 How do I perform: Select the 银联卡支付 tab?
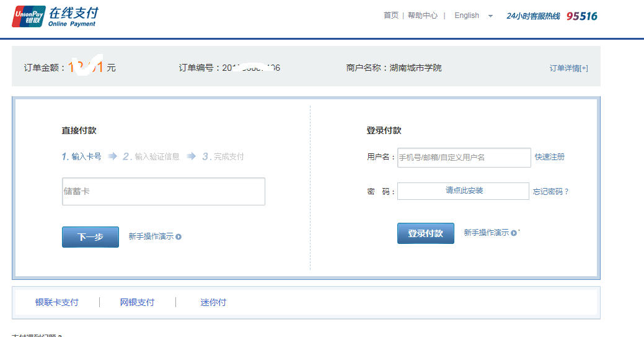[x=57, y=302]
